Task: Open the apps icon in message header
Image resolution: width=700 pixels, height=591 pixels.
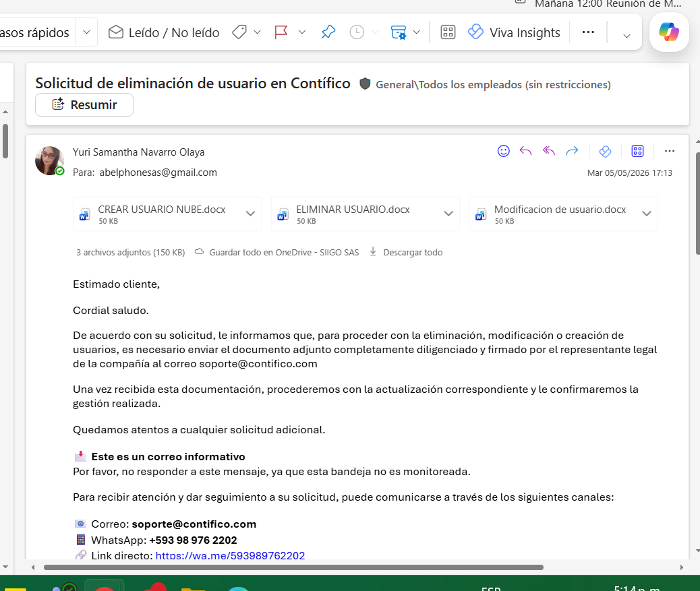Action: point(637,151)
